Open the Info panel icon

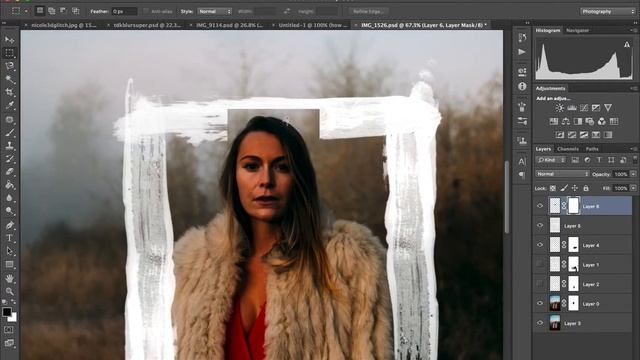coord(522,86)
